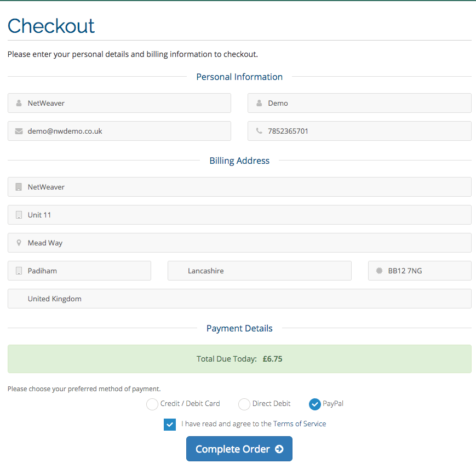The width and height of the screenshot is (476, 469).
Task: Click the person icon in Demo last name field
Action: [259, 103]
